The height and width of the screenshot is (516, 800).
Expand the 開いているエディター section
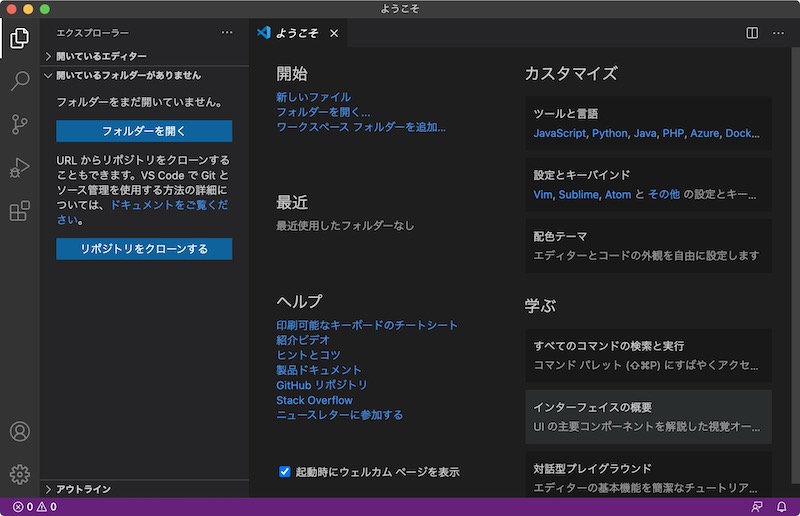tap(144, 56)
